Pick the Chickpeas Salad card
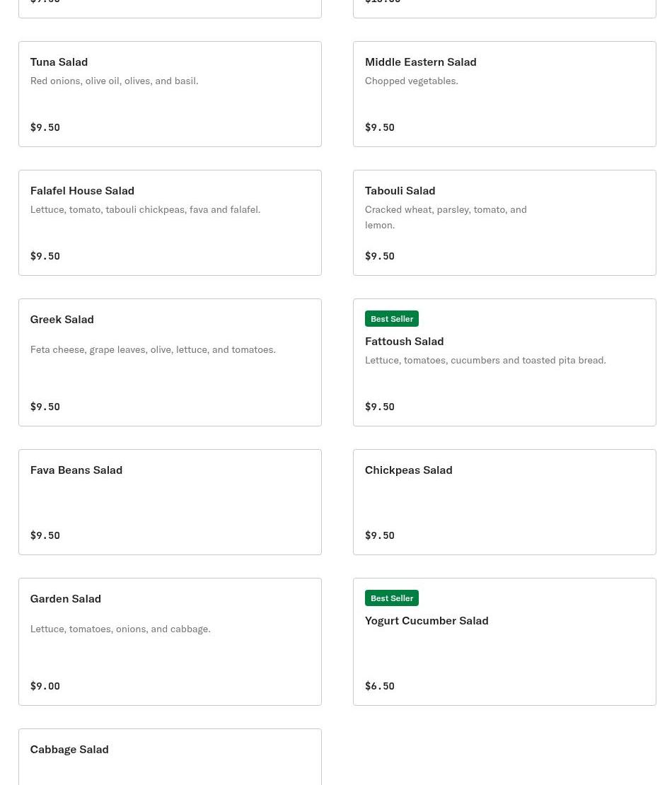Image resolution: width=672 pixels, height=785 pixels. (504, 502)
